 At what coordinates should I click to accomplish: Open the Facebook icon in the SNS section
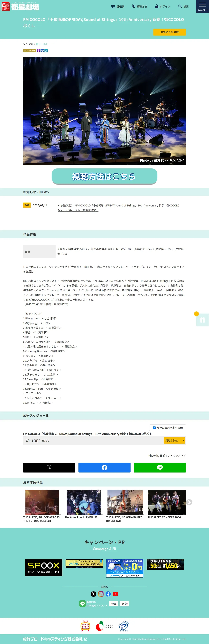pyautogui.click(x=108, y=594)
